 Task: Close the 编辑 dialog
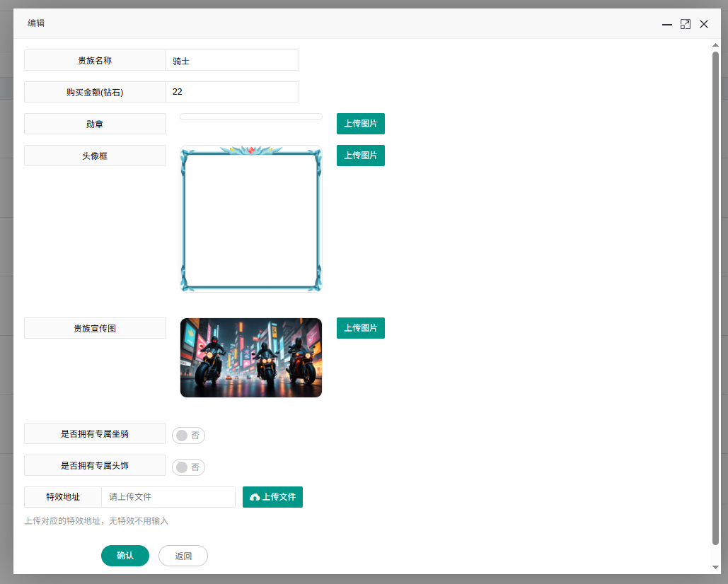[704, 24]
